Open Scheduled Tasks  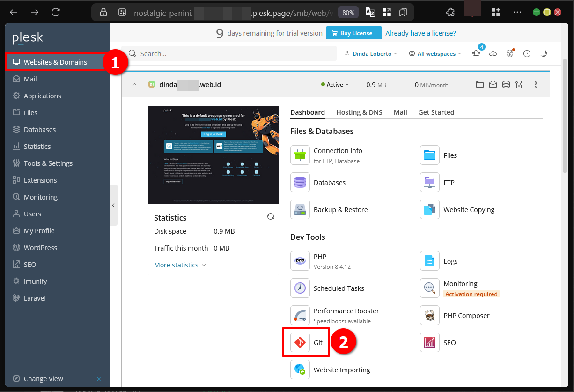pos(339,288)
